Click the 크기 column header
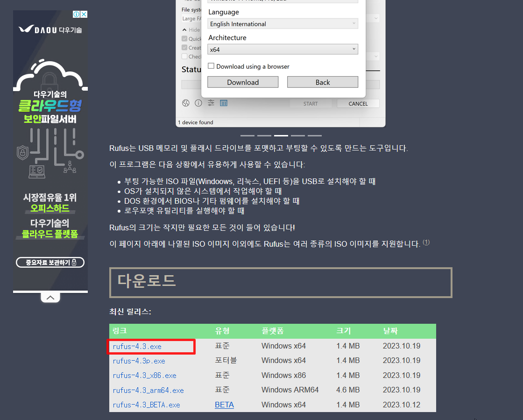 coord(344,331)
